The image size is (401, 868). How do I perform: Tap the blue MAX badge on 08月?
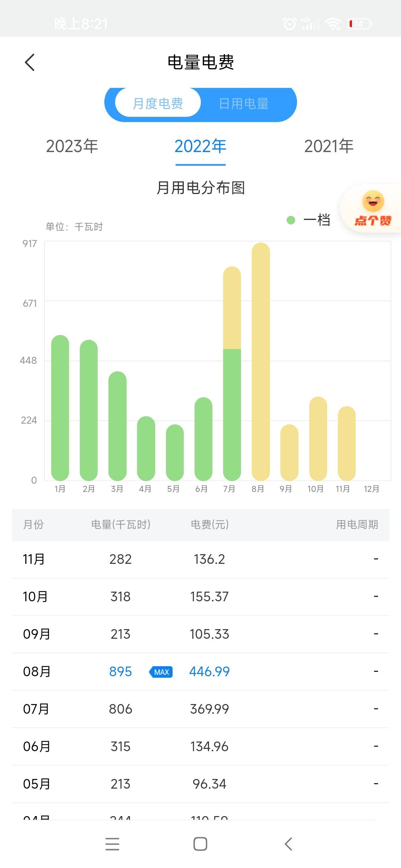161,672
